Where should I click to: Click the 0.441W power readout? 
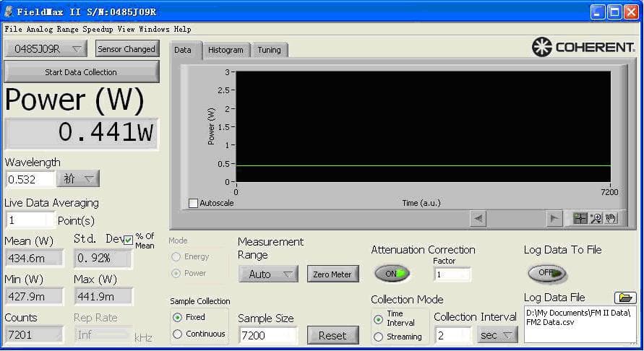click(x=82, y=133)
